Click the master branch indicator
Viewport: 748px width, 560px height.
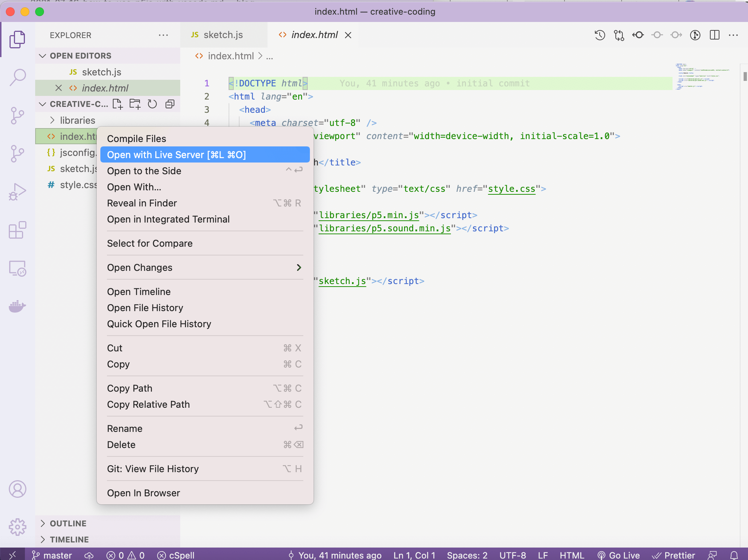pos(52,555)
